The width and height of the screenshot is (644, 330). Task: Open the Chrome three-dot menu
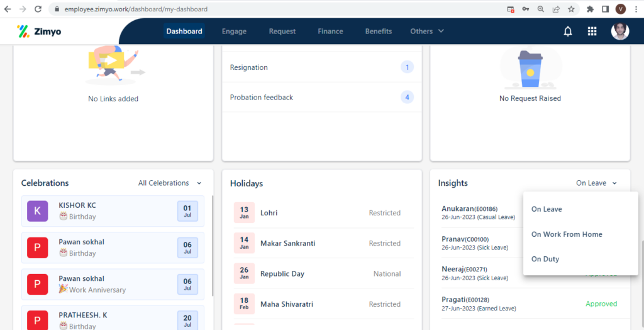coord(636,9)
